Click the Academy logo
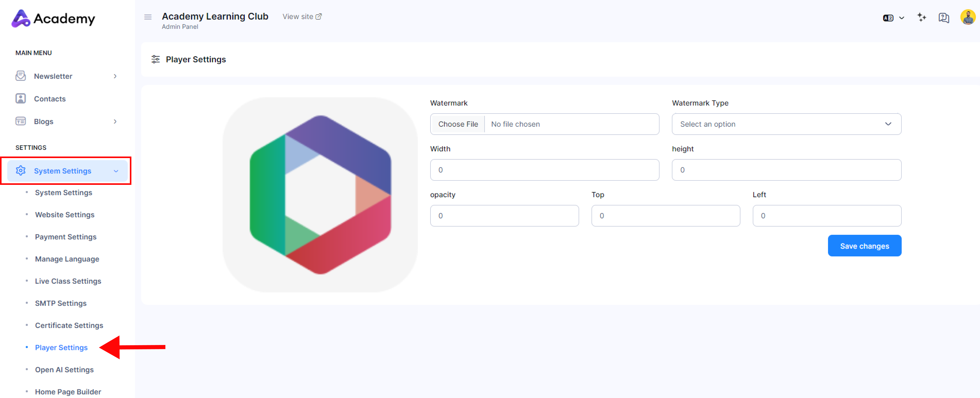The height and width of the screenshot is (398, 980). pos(53,18)
